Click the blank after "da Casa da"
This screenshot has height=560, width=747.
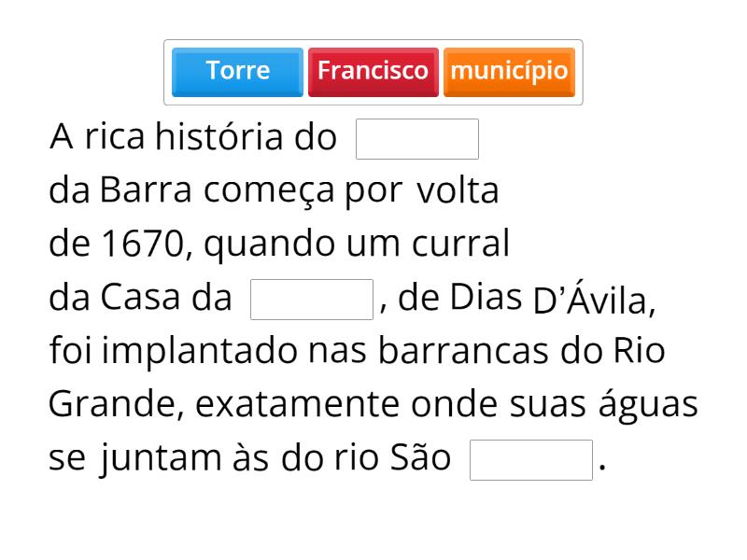pyautogui.click(x=312, y=300)
